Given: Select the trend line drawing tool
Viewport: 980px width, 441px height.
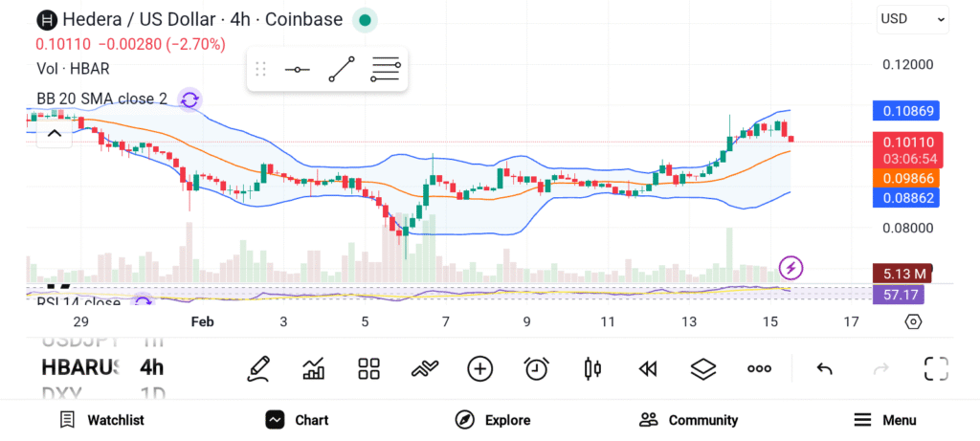Looking at the screenshot, I should 342,70.
